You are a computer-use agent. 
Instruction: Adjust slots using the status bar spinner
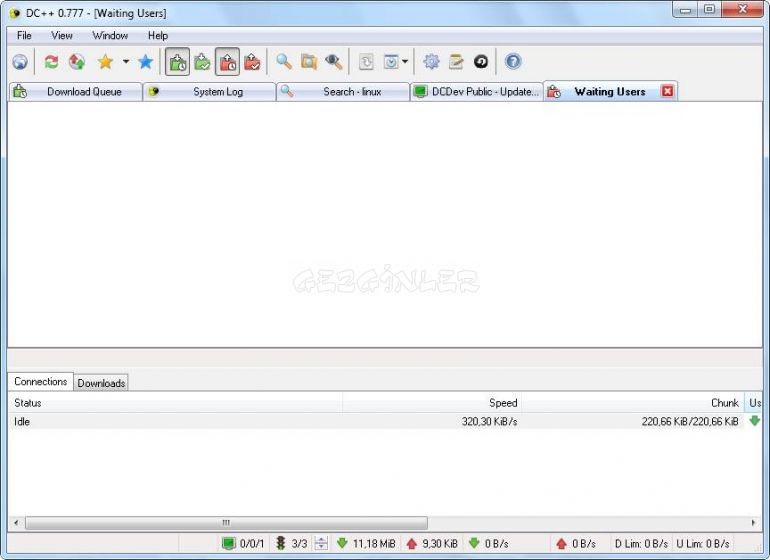pos(321,543)
